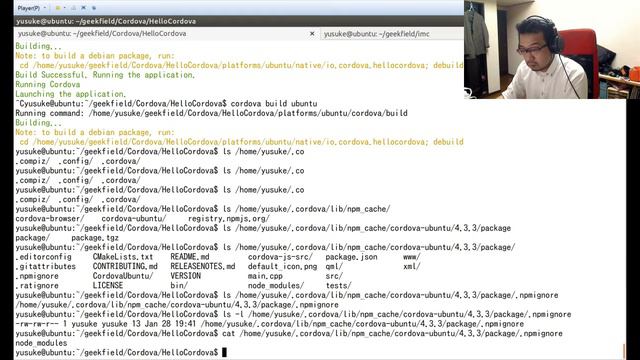Viewport: 640px width, 360px height.
Task: Click '.ratignore' file name
Action: click(x=37, y=286)
